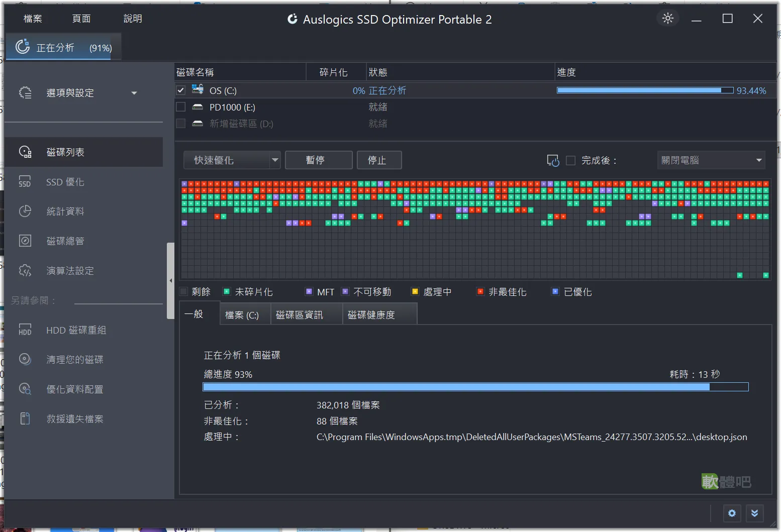Image resolution: width=781 pixels, height=532 pixels.
Task: Click the 優化資料配置 magnifier icon
Action: point(25,389)
